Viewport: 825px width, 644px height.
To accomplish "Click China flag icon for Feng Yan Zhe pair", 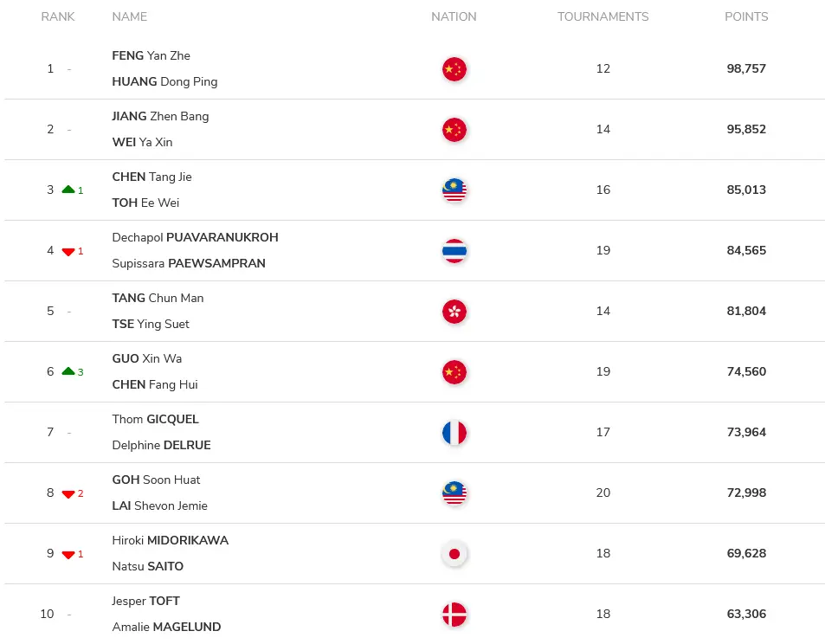I will coord(454,69).
